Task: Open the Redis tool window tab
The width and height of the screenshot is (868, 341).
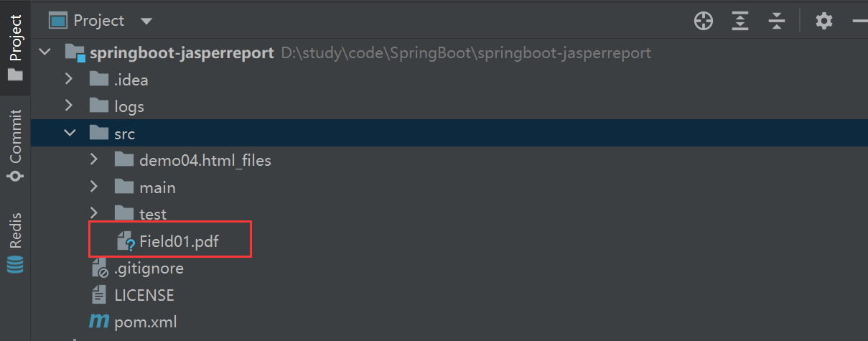Action: click(15, 240)
